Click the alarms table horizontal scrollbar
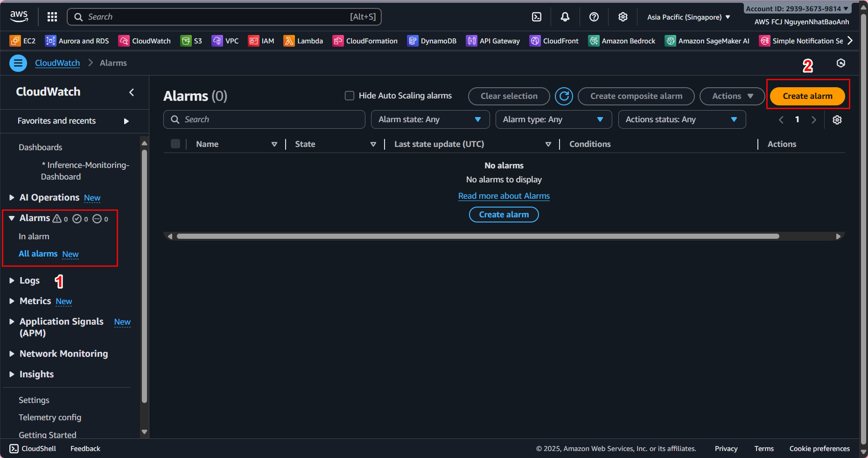This screenshot has height=458, width=868. pyautogui.click(x=478, y=236)
